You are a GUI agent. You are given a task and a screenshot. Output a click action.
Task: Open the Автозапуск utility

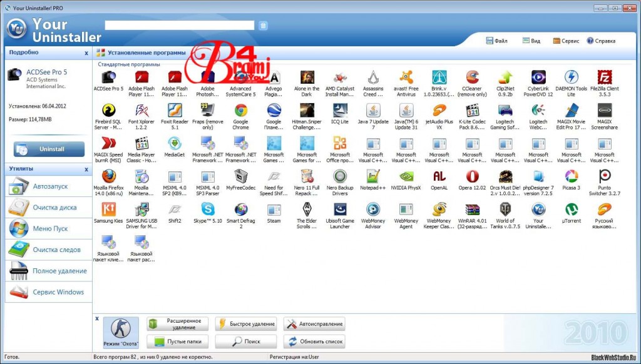coord(49,186)
